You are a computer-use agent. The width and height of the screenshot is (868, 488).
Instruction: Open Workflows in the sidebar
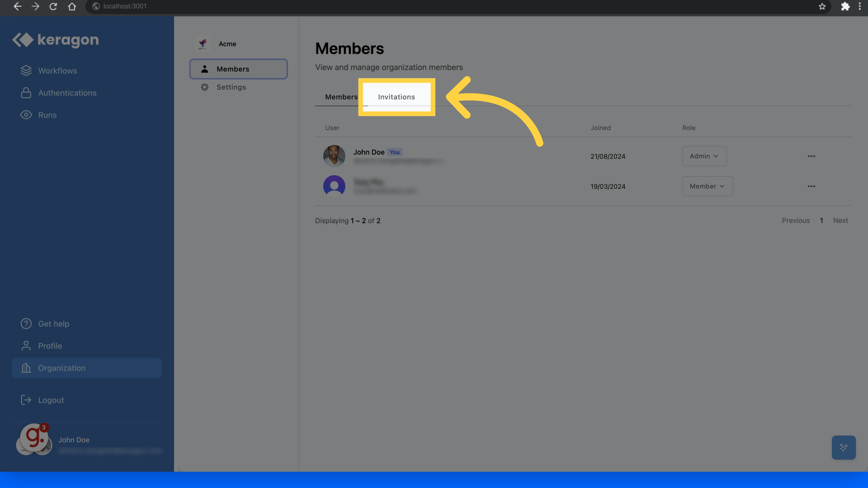point(57,71)
